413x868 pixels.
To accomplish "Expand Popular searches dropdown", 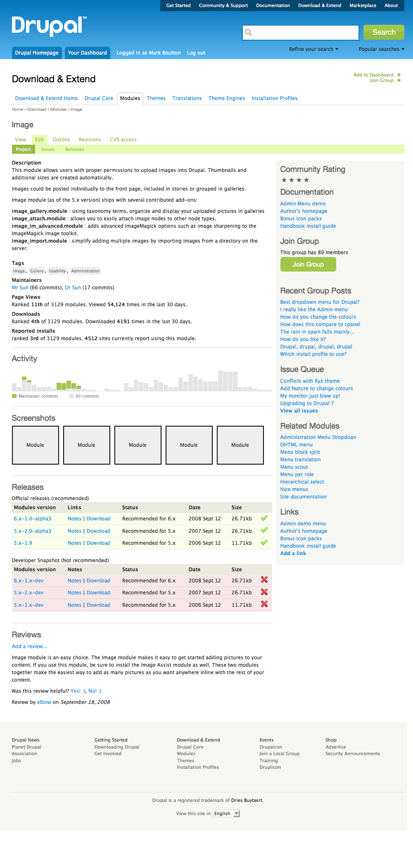I will pyautogui.click(x=381, y=49).
